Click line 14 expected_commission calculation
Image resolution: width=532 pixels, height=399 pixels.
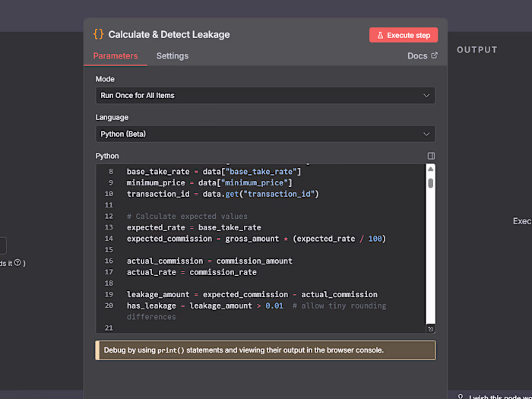(x=257, y=239)
